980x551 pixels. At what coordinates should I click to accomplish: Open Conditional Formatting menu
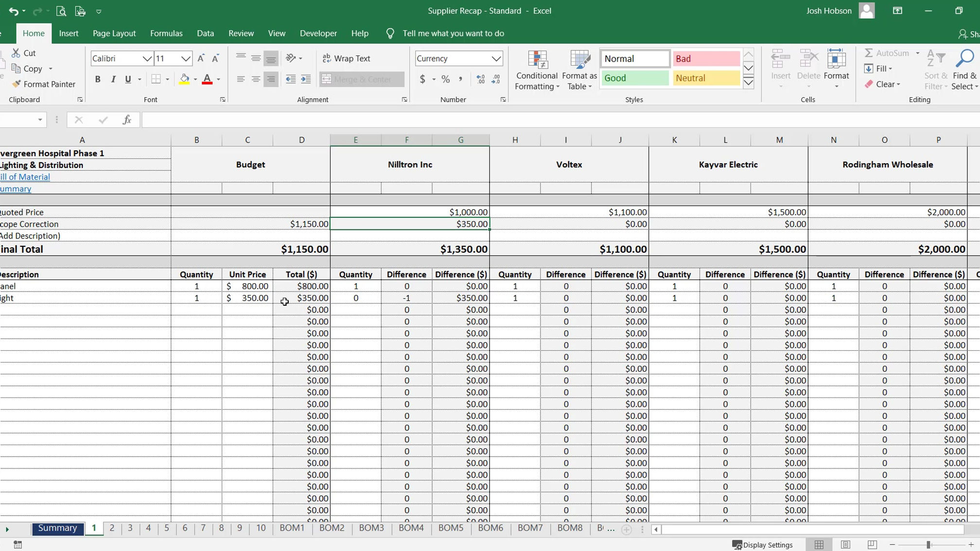537,70
